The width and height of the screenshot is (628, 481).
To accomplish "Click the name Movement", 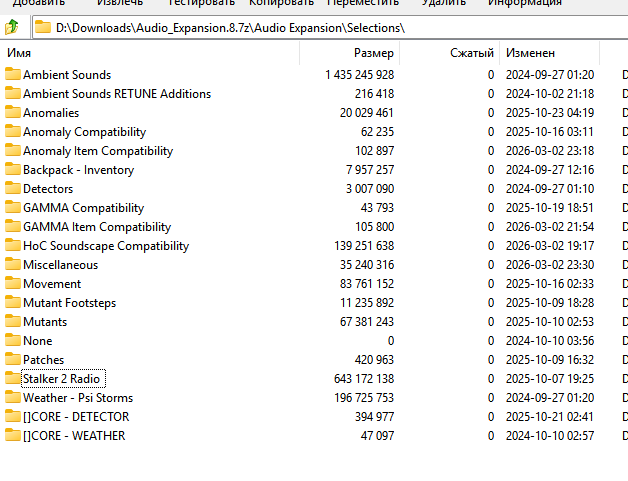I will (52, 284).
